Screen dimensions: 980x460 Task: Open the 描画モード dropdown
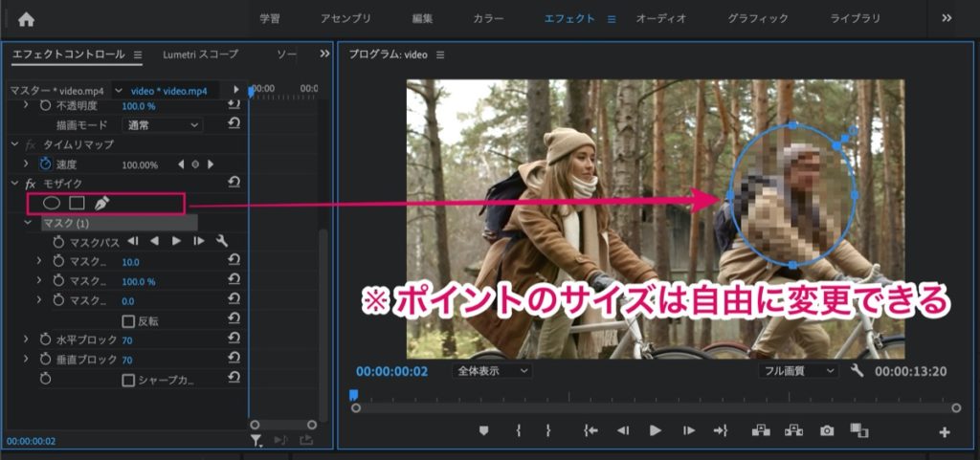(162, 125)
